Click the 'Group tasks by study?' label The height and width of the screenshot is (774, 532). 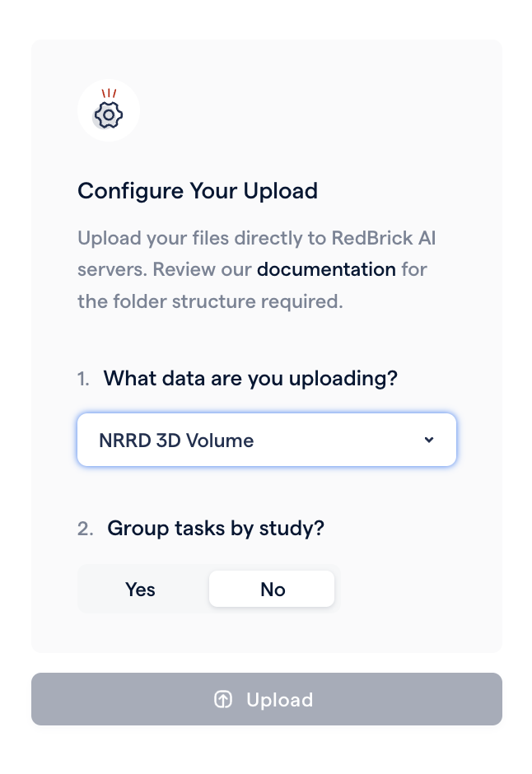pos(216,528)
